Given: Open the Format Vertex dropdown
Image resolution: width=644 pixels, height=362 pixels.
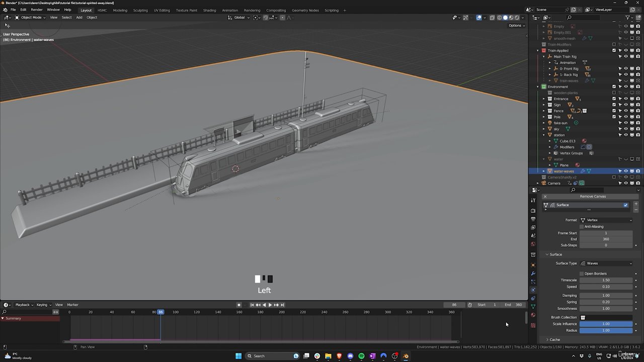Looking at the screenshot, I should tap(606, 220).
